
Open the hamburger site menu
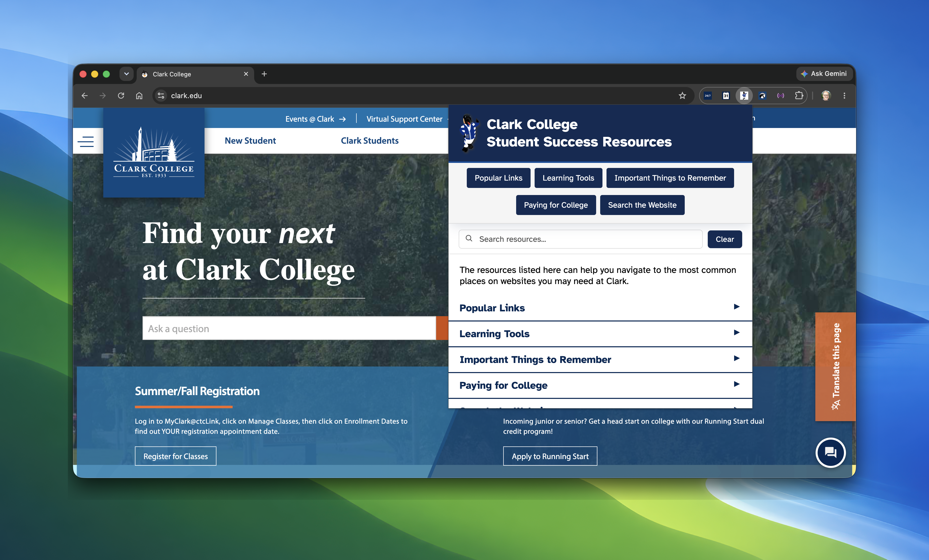(x=86, y=141)
